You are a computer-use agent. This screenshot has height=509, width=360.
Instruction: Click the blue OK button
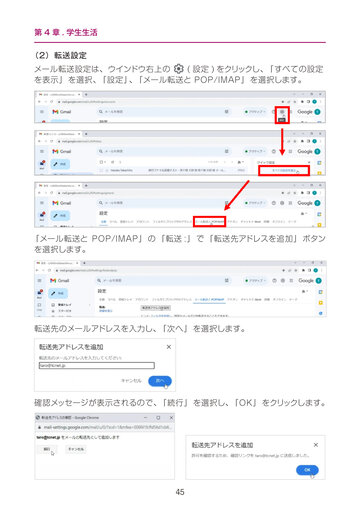click(307, 470)
